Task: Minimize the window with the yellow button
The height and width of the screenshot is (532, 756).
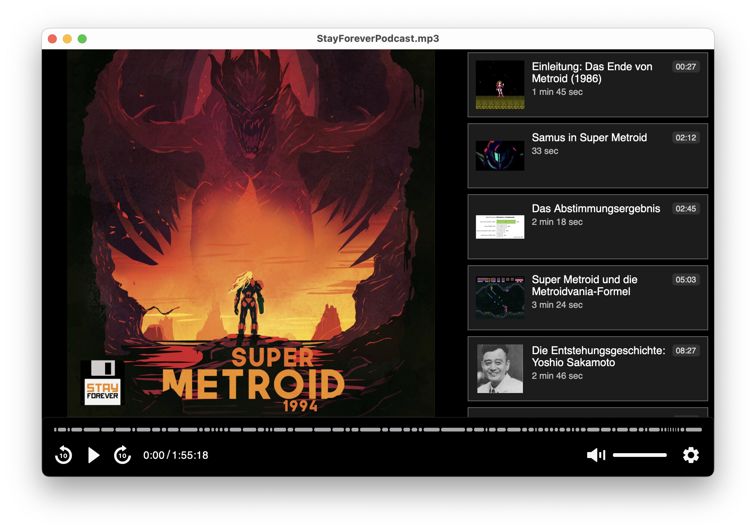Action: tap(67, 39)
